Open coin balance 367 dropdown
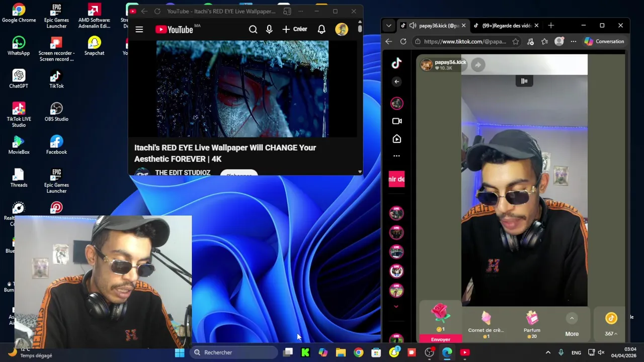Screen dimensions: 644x362 611,324
